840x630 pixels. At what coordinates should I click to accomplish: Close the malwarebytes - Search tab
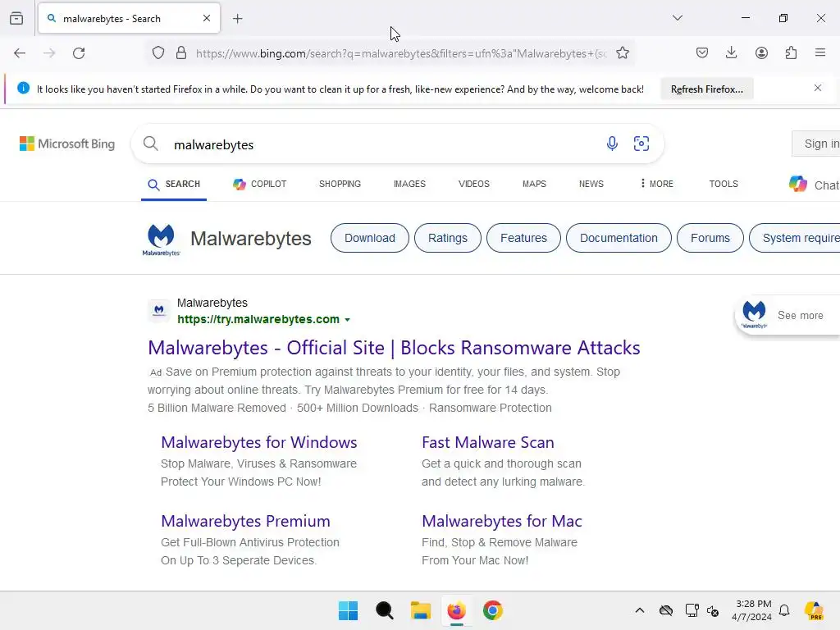tap(207, 18)
